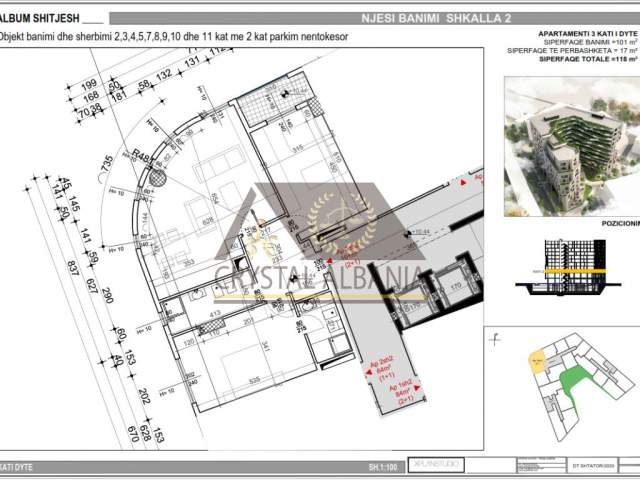Viewport: 640px width, 480px height.
Task: Click the NJESI BANIMI SHKALLA 2 header
Action: pyautogui.click(x=436, y=18)
